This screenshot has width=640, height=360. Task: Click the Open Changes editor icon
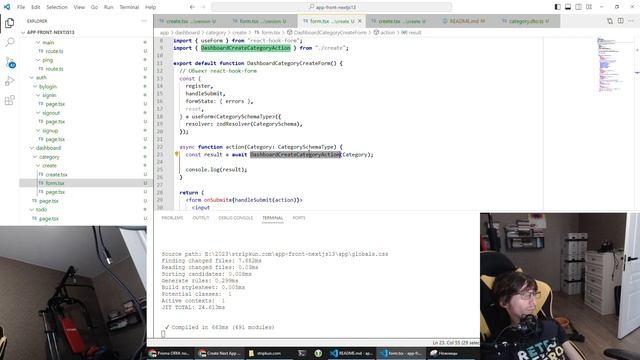click(x=609, y=21)
